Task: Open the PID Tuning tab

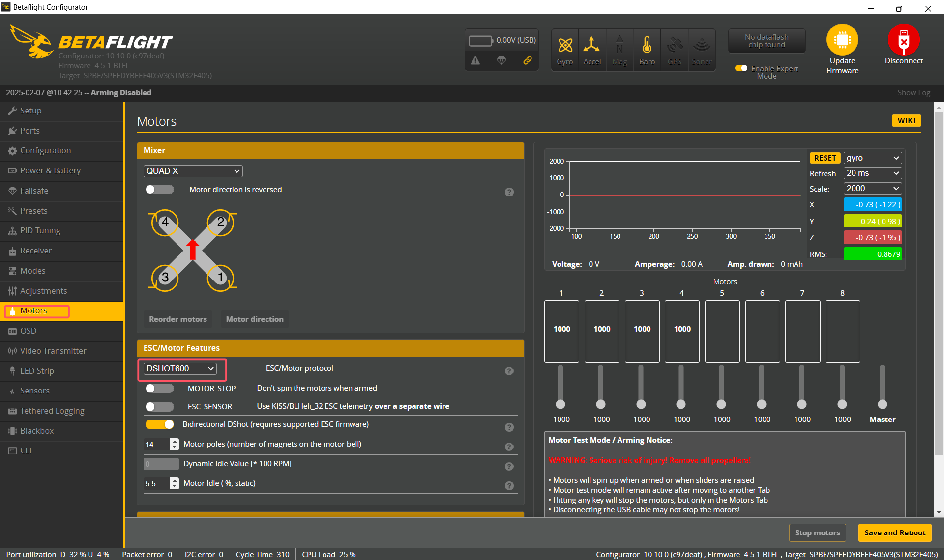Action: point(61,231)
